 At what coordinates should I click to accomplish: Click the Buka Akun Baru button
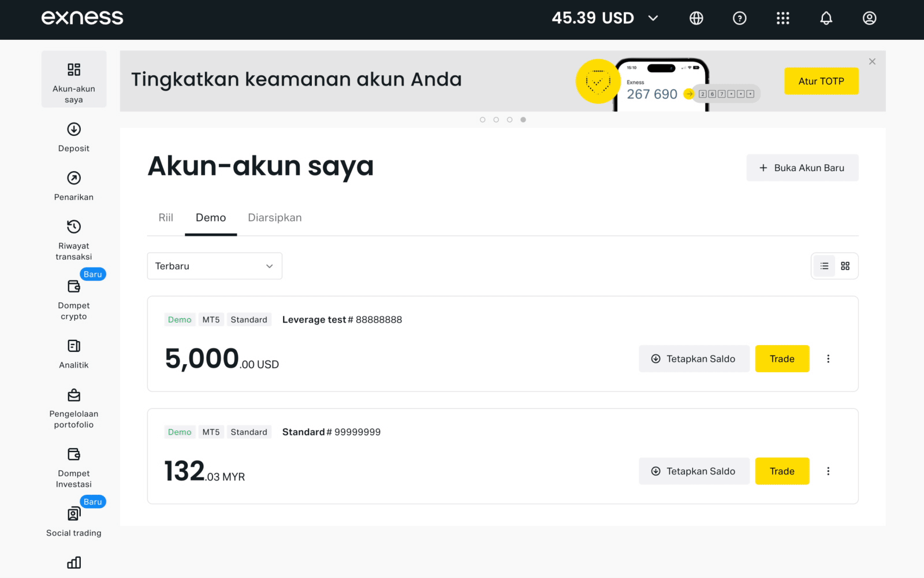point(802,168)
